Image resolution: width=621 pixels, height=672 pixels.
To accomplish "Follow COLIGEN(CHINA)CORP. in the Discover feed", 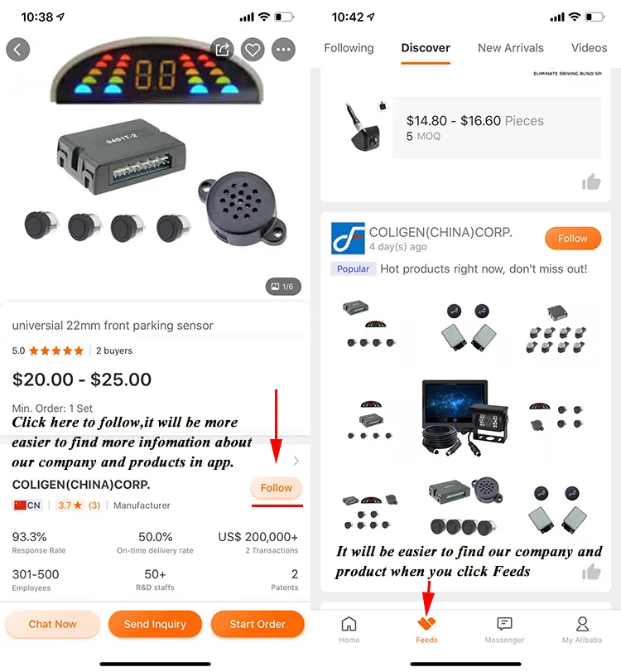I will 573,239.
